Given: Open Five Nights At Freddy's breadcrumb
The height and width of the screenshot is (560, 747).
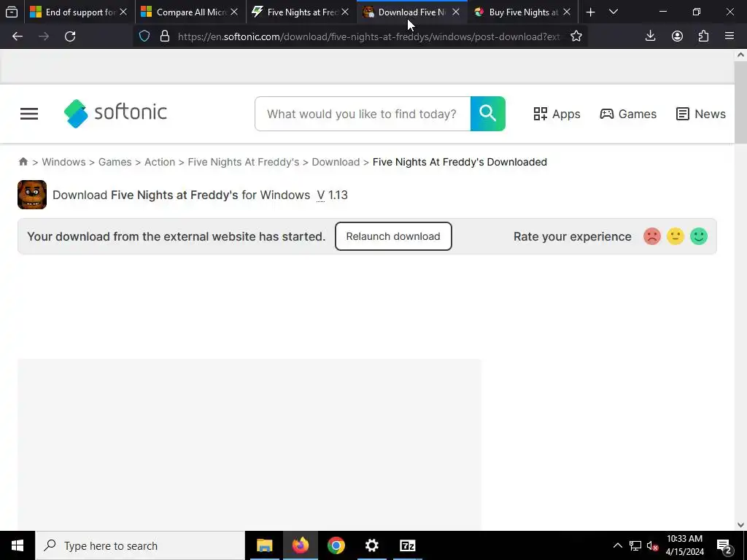Looking at the screenshot, I should pyautogui.click(x=244, y=162).
